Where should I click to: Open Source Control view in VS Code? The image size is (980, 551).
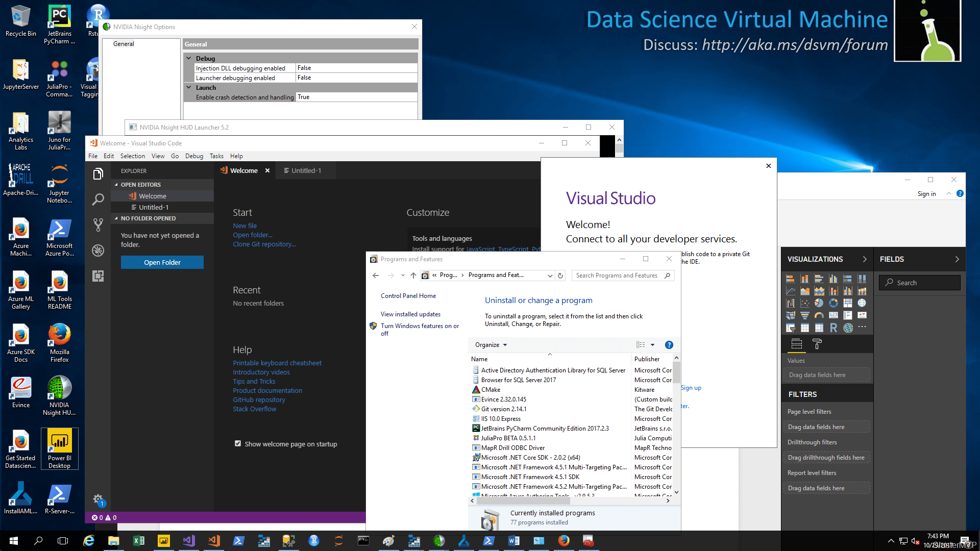coord(98,225)
